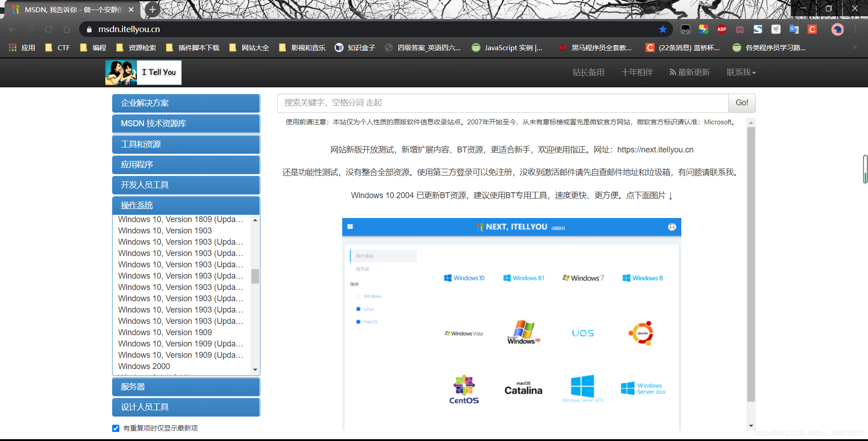The width and height of the screenshot is (868, 441).
Task: Collapse 操作系统 category panel
Action: [x=186, y=205]
